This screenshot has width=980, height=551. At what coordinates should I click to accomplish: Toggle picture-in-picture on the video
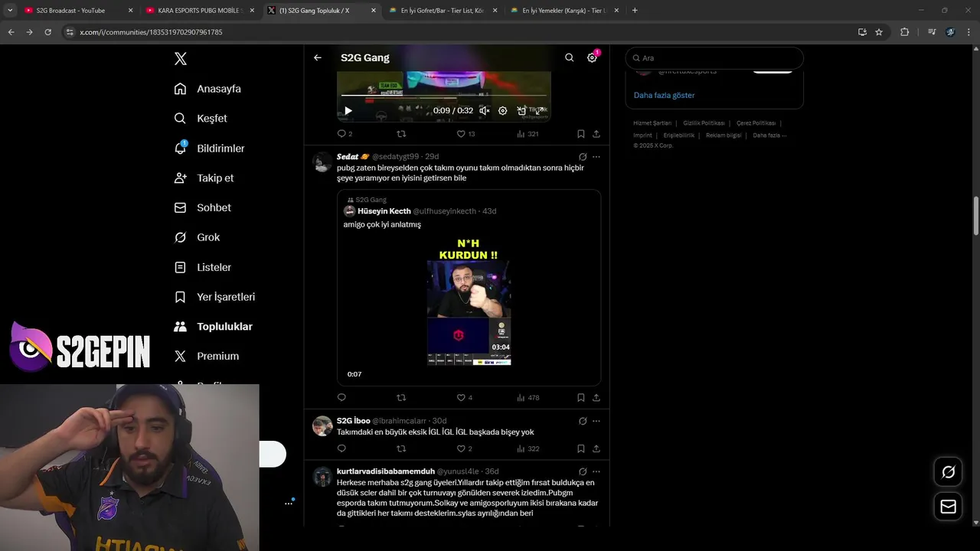coord(521,111)
